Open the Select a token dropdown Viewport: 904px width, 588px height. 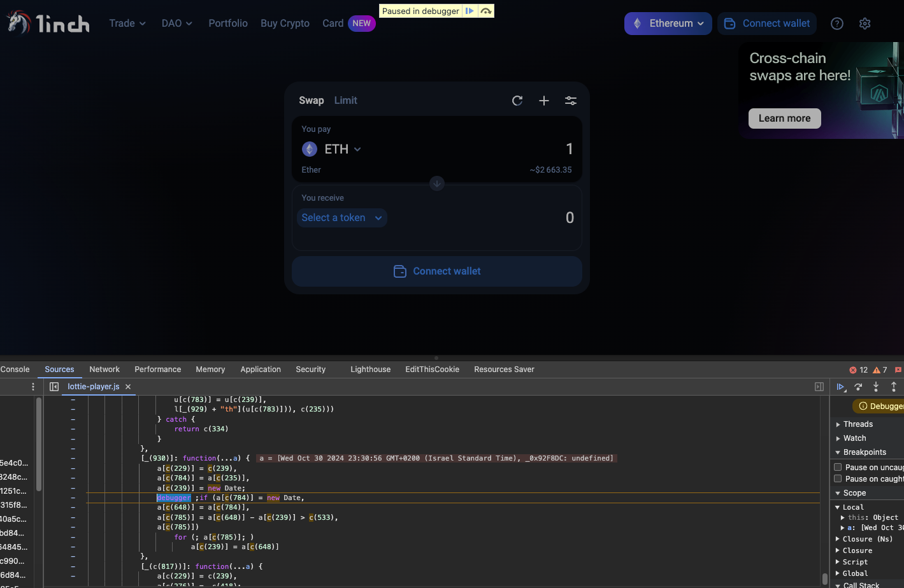pos(342,218)
